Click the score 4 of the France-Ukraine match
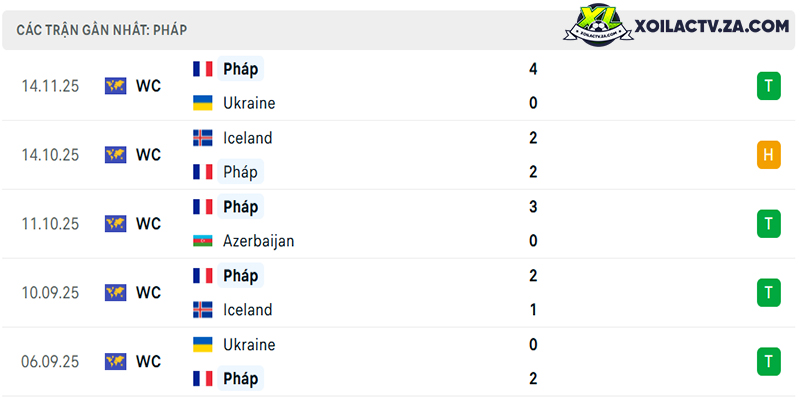This screenshot has height=400, width=800. coord(533,69)
